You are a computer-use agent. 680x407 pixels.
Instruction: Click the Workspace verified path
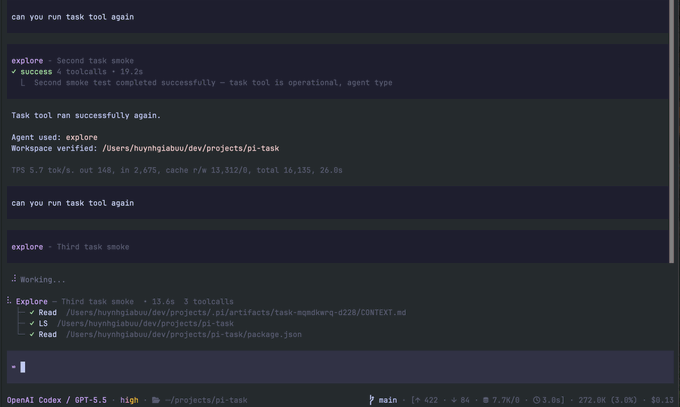coord(191,148)
